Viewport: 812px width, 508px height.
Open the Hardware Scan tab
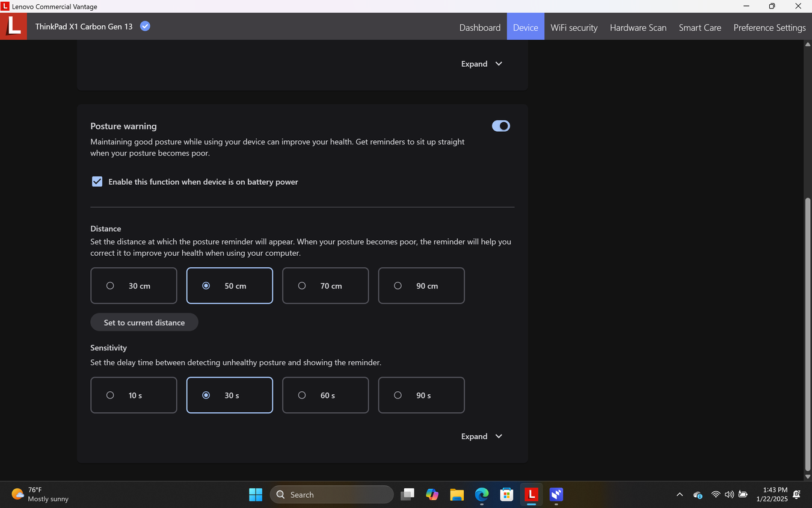point(638,27)
